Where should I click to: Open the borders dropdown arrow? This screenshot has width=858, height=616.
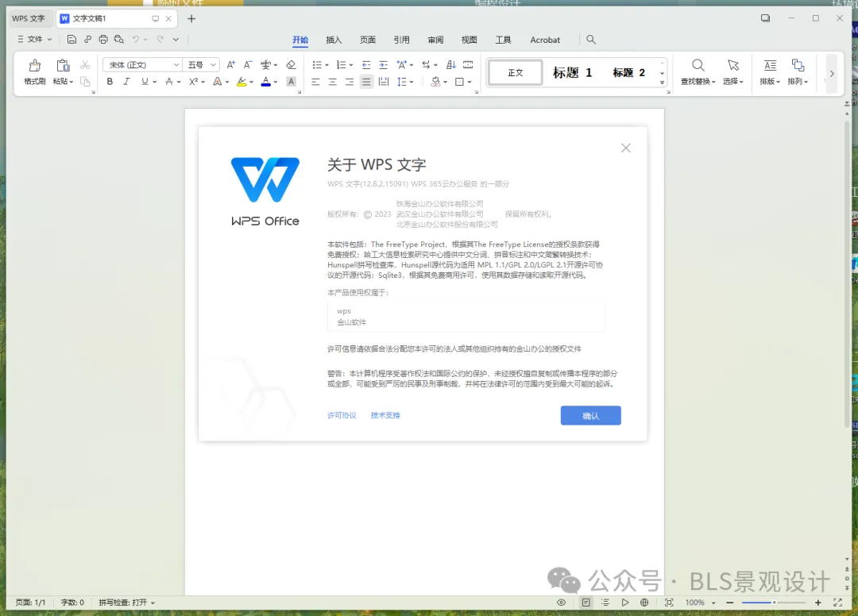click(x=470, y=82)
